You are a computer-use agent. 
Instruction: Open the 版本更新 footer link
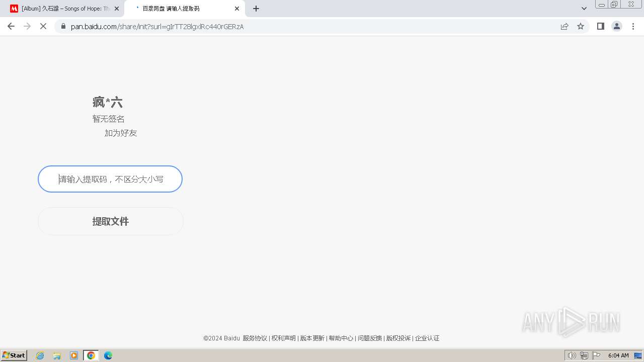312,338
